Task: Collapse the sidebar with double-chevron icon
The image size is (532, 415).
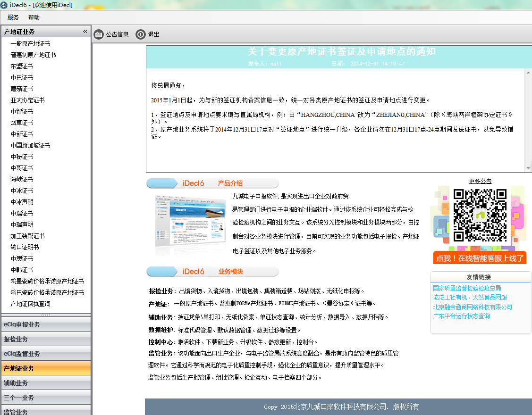Action: 85,32
